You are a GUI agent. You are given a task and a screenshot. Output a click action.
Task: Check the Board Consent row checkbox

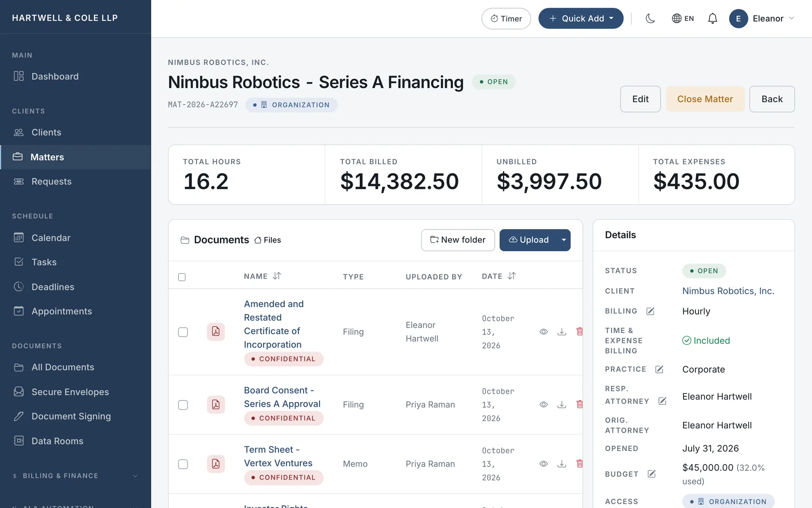coord(183,405)
